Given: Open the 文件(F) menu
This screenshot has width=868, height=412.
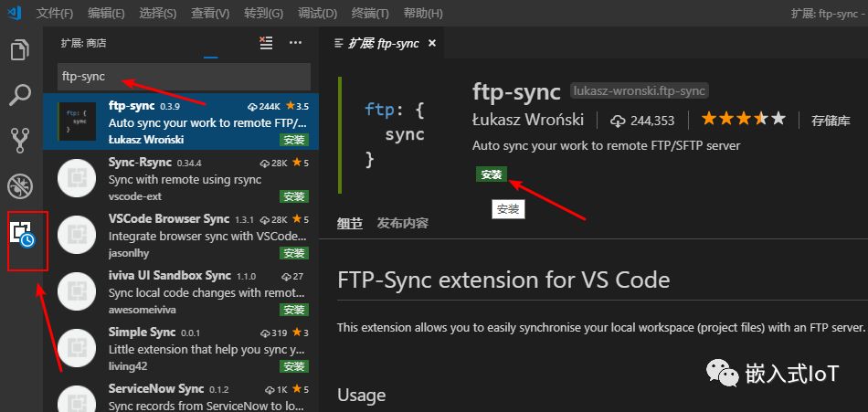Looking at the screenshot, I should (x=55, y=14).
